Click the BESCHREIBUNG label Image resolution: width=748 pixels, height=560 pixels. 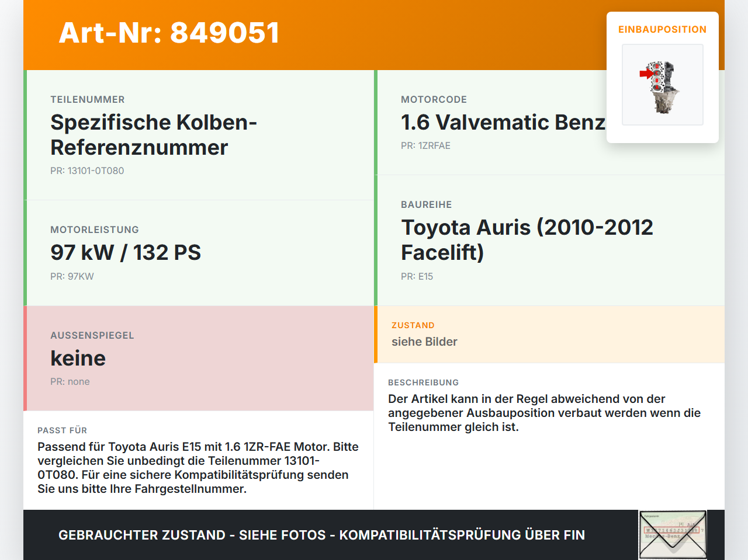(x=424, y=382)
